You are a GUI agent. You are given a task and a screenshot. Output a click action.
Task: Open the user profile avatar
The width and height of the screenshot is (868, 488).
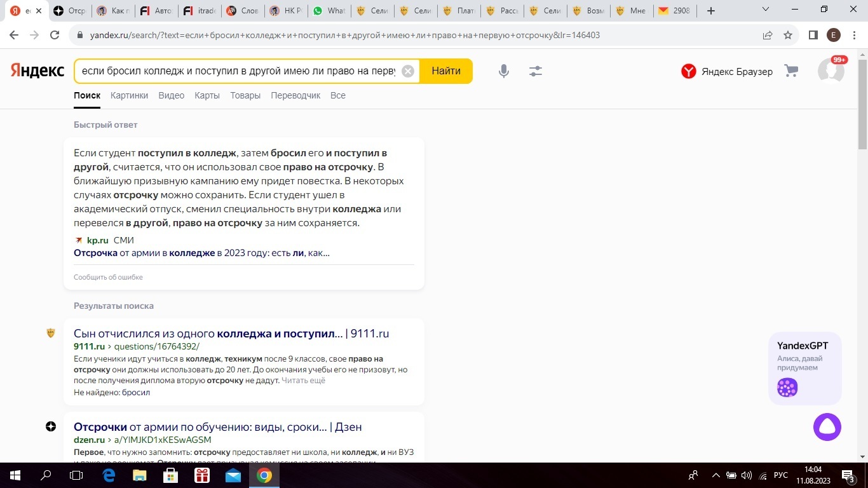[831, 71]
